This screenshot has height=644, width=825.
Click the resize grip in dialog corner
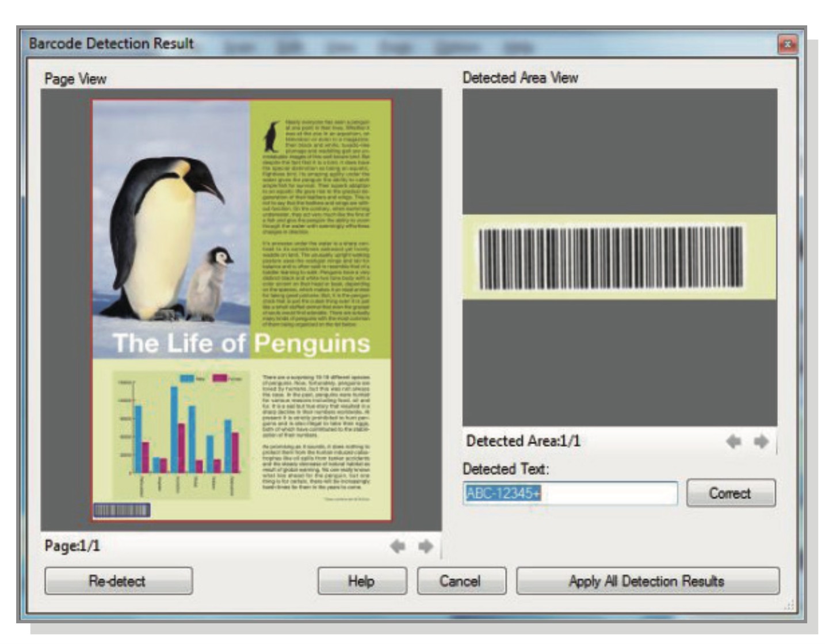pyautogui.click(x=789, y=604)
